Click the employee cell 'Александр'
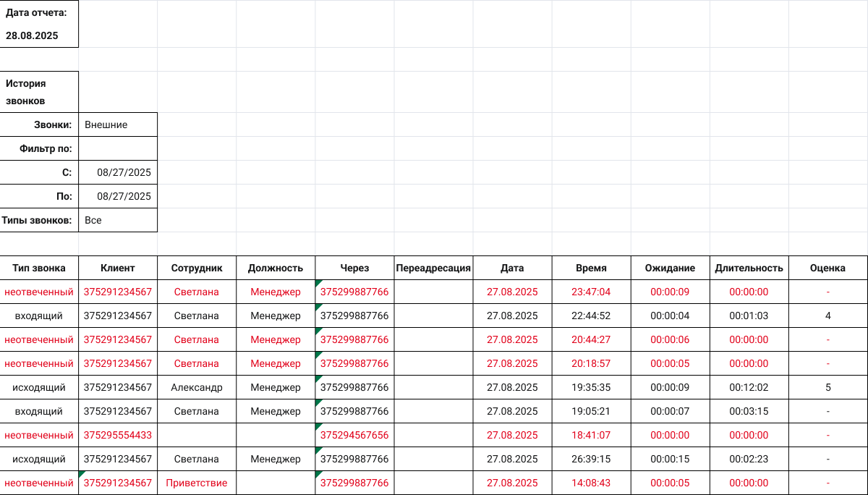Screen dimensions: 868x495 tap(197, 387)
